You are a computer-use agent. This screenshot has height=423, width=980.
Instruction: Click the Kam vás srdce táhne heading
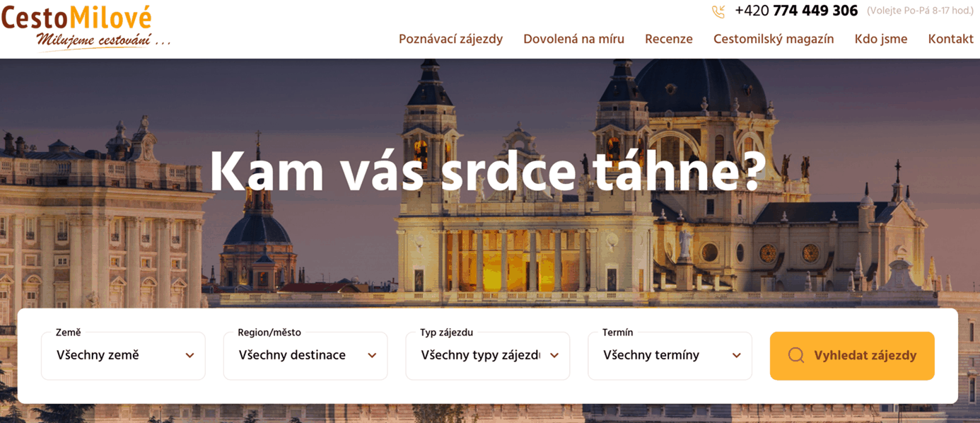488,171
